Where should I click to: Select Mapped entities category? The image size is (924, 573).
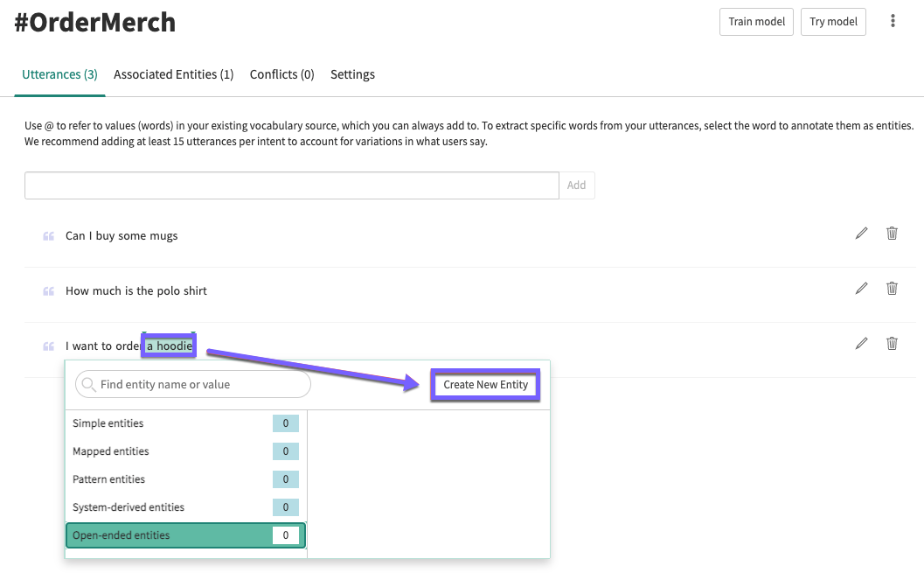coord(185,451)
